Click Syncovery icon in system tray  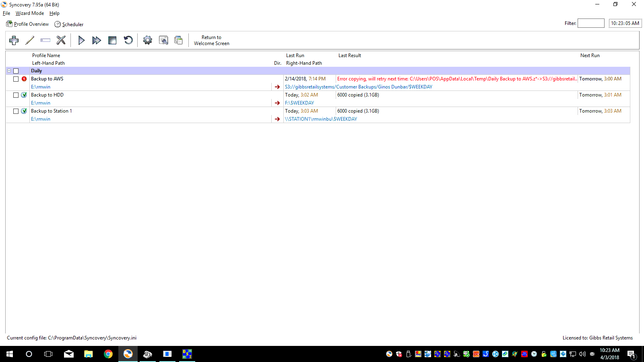tap(389, 354)
